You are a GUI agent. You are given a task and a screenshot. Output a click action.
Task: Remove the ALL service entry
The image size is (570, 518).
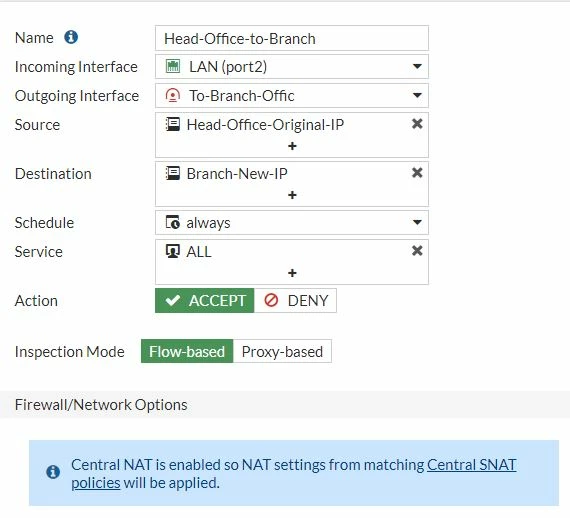(417, 250)
